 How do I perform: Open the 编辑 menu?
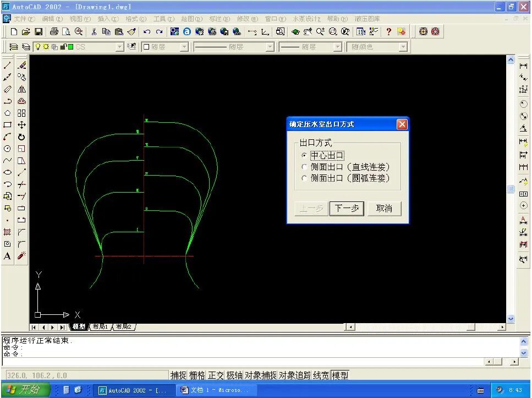[x=52, y=19]
